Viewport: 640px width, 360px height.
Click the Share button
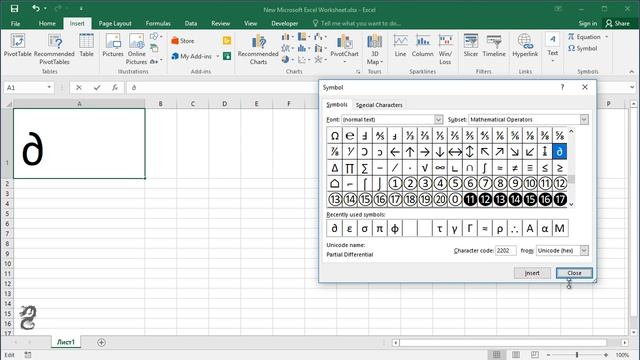click(618, 23)
